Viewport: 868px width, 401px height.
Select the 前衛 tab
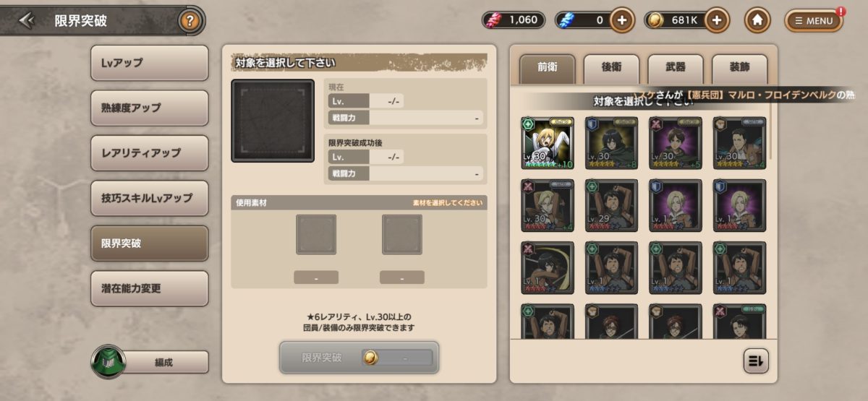pyautogui.click(x=548, y=68)
